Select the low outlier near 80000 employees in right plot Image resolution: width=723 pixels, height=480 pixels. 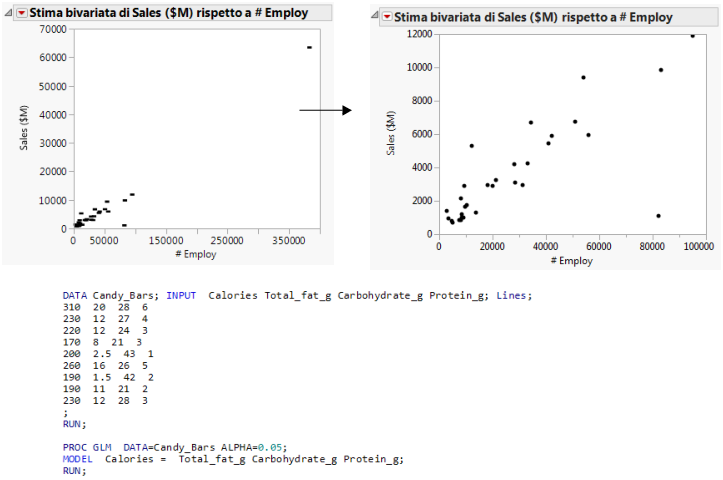pyautogui.click(x=658, y=216)
